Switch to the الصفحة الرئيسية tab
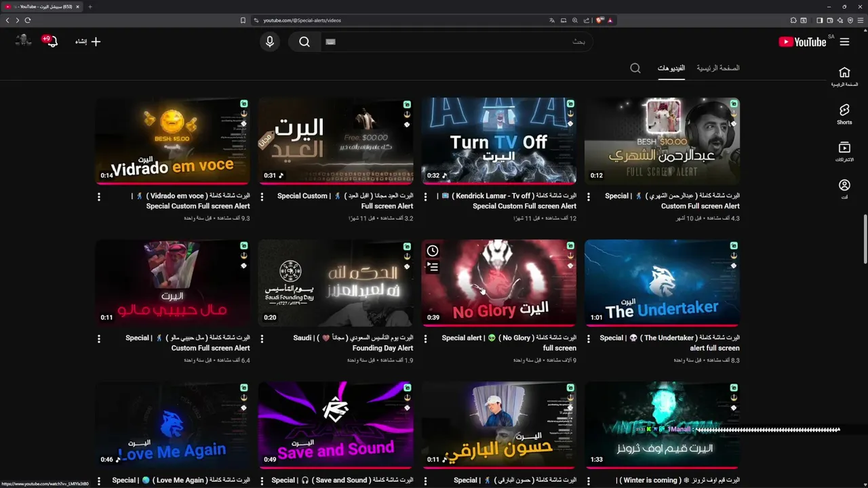 pos(718,68)
